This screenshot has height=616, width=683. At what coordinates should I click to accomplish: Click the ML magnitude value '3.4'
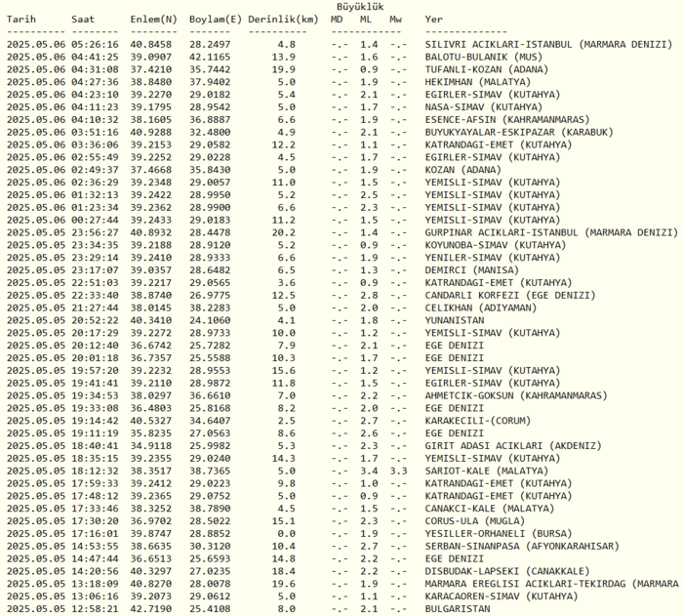tap(369, 472)
